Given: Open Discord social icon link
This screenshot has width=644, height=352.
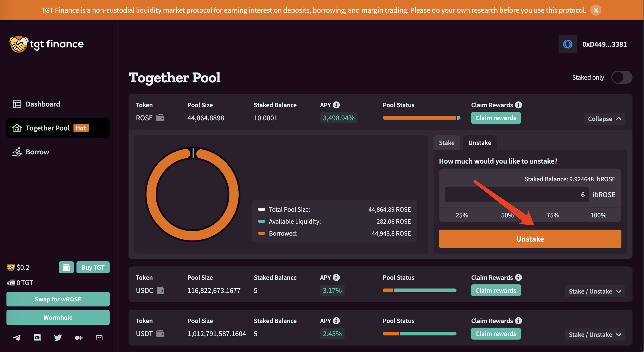Looking at the screenshot, I should (x=37, y=338).
